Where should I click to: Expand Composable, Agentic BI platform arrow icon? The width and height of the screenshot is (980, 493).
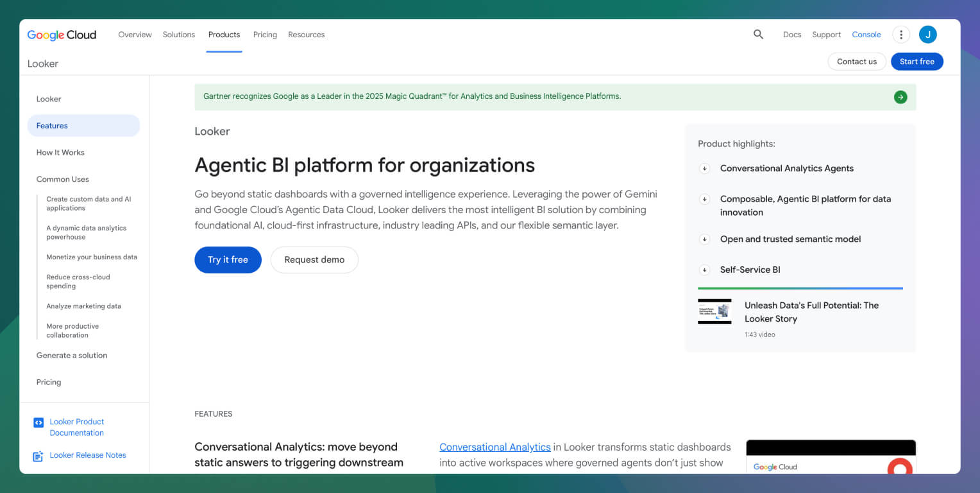[x=704, y=199]
